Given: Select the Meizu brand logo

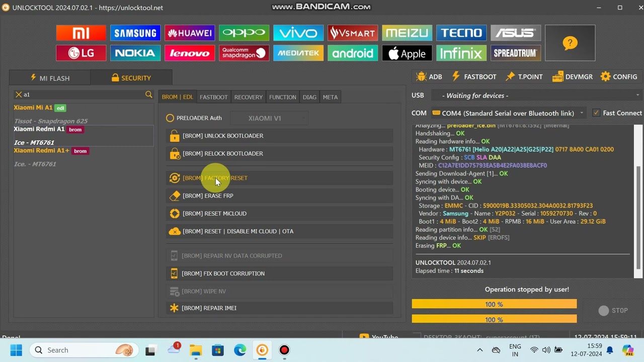Looking at the screenshot, I should click(407, 33).
